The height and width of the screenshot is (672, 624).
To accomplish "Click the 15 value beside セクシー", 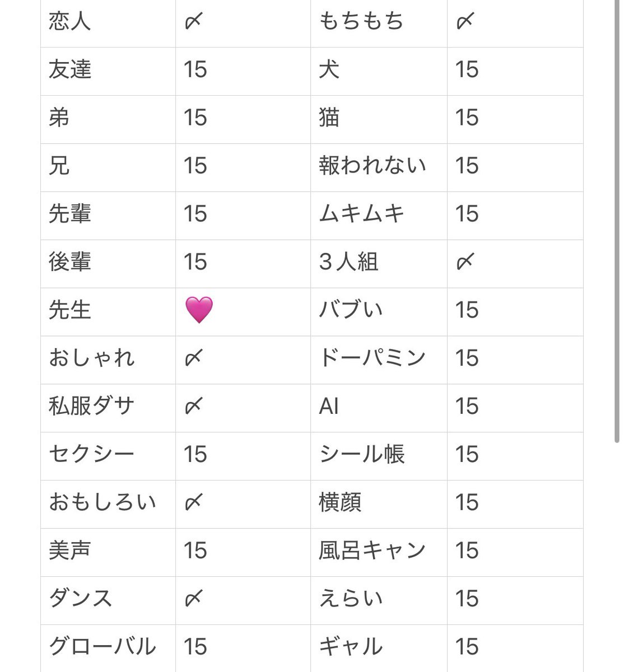I will (195, 454).
